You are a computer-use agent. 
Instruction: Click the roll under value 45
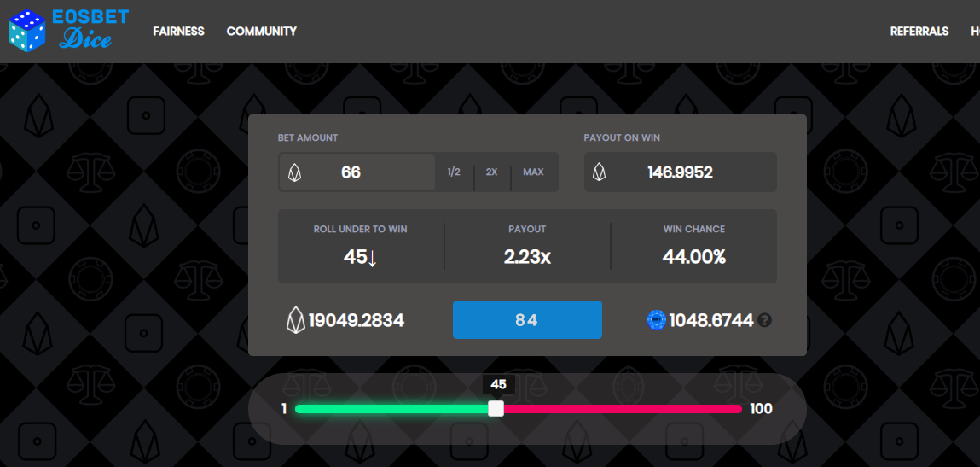354,256
